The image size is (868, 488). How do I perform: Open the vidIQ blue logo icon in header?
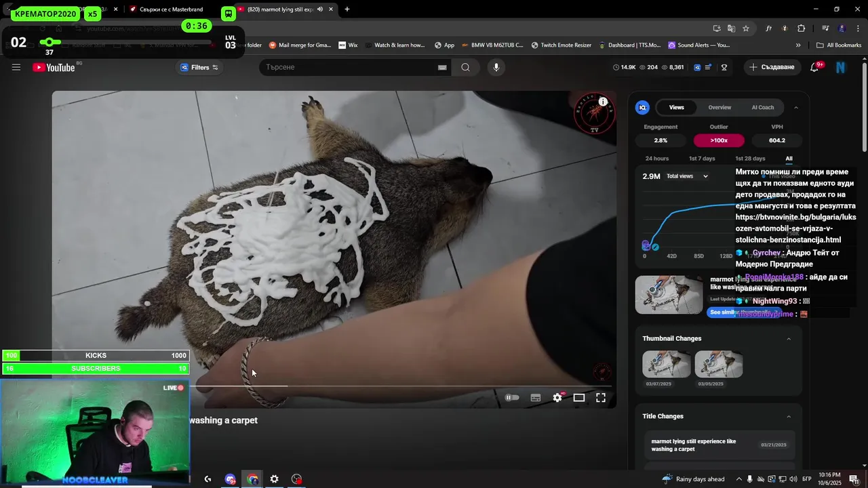(x=697, y=67)
